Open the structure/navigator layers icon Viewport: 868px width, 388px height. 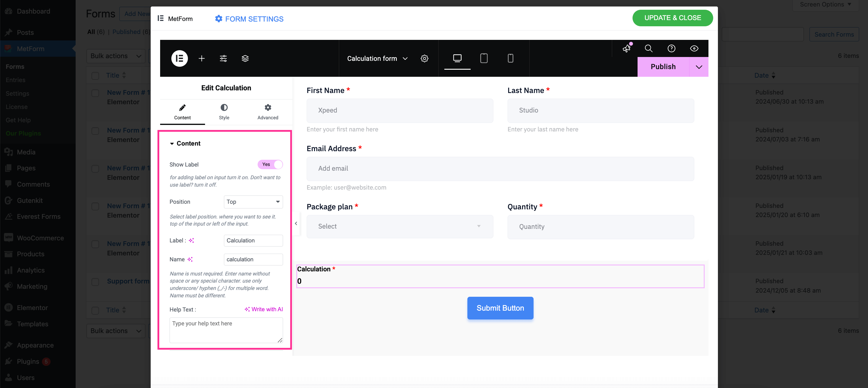[245, 58]
